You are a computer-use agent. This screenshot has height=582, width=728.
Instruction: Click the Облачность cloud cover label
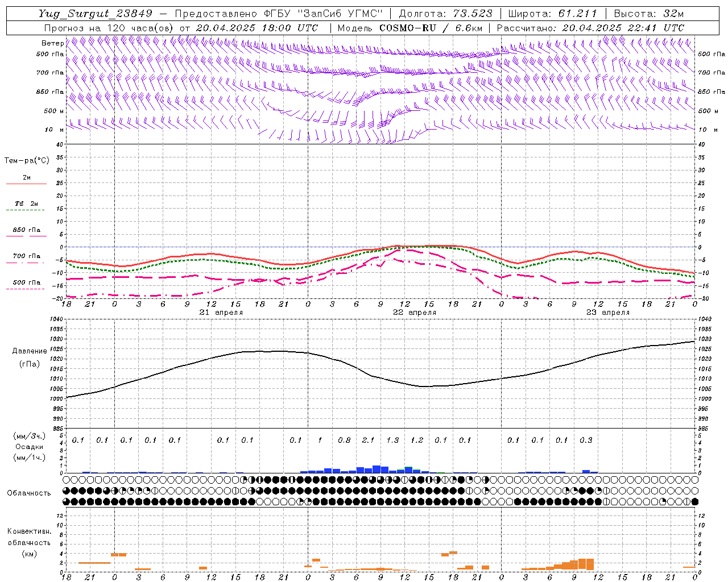(29, 493)
